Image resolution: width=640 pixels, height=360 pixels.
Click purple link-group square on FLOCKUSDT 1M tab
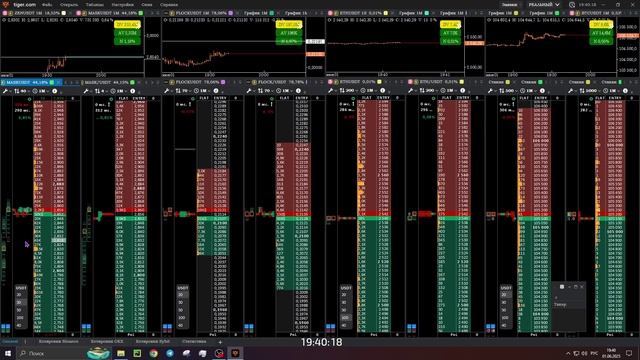(231, 13)
